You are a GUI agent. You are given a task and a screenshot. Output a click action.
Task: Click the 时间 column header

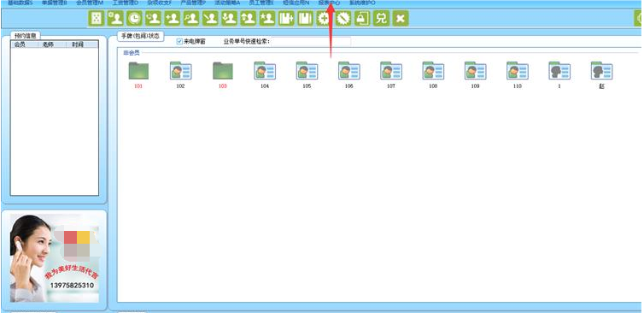(78, 44)
